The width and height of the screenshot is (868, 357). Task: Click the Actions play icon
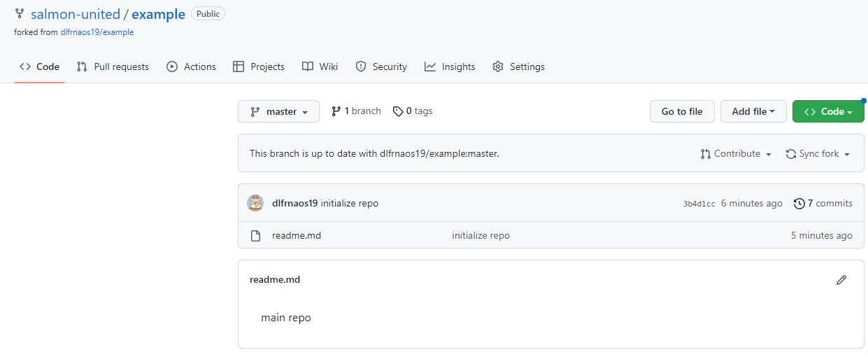point(172,66)
